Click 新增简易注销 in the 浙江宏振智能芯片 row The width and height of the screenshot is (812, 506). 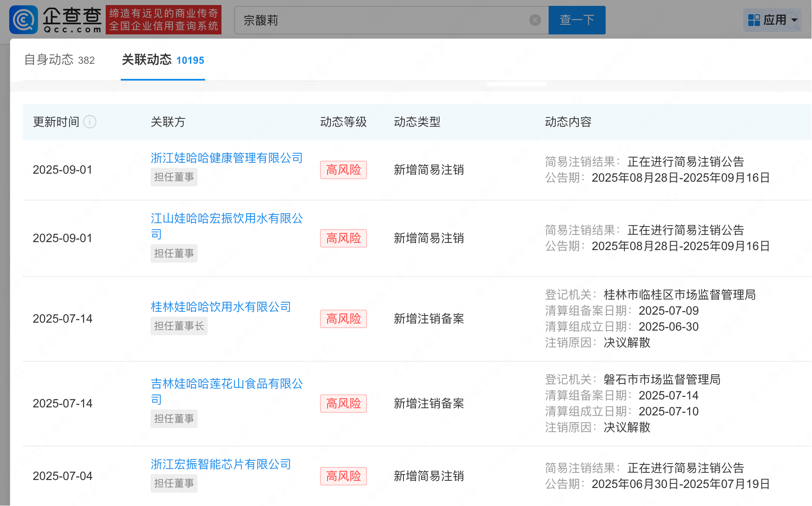(x=429, y=476)
